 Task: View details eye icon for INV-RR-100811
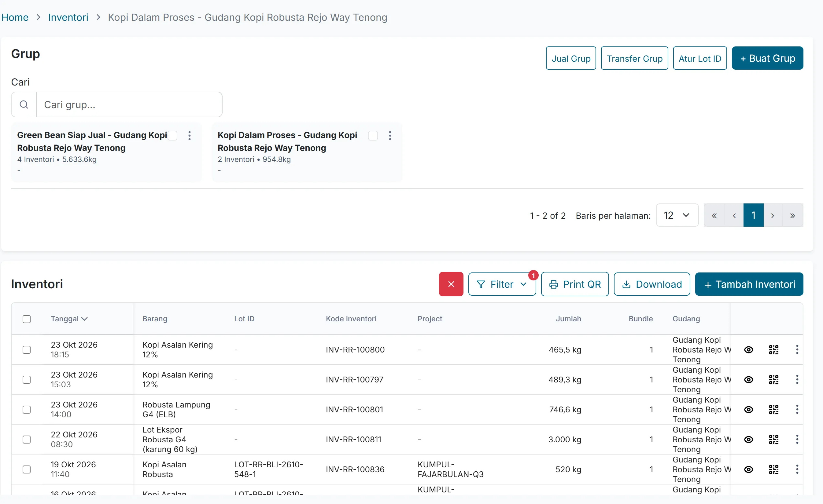point(748,440)
